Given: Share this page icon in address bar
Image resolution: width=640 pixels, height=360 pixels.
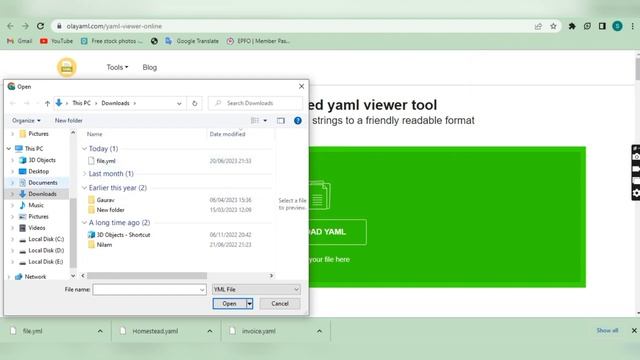Looking at the screenshot, I should point(538,26).
